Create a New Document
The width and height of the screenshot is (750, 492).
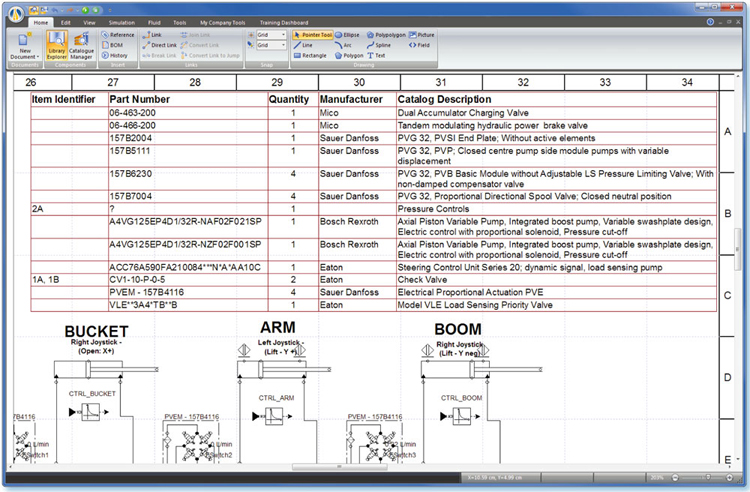pos(25,45)
